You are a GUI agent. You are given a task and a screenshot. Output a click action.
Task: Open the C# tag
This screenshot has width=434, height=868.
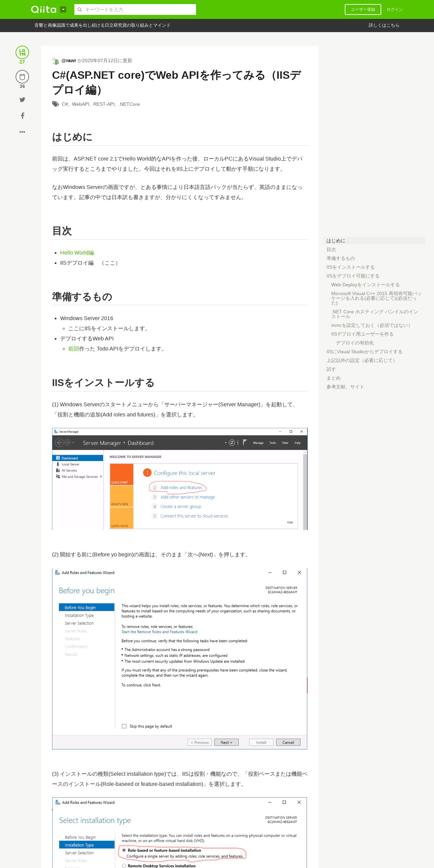[65, 104]
